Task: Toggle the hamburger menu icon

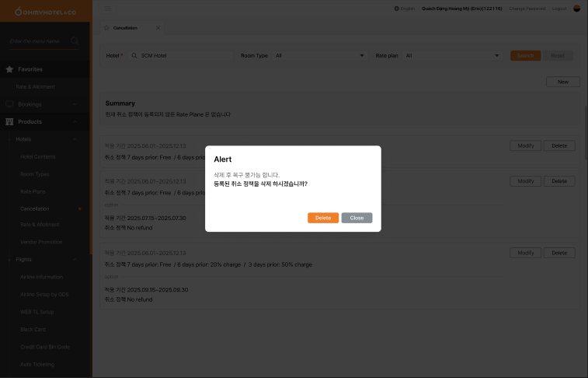Action: (x=108, y=9)
